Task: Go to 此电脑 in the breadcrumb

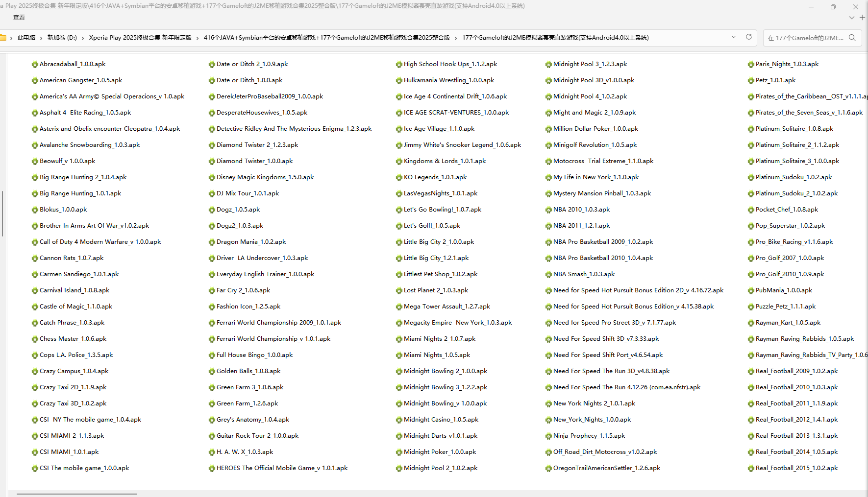Action: [x=26, y=38]
